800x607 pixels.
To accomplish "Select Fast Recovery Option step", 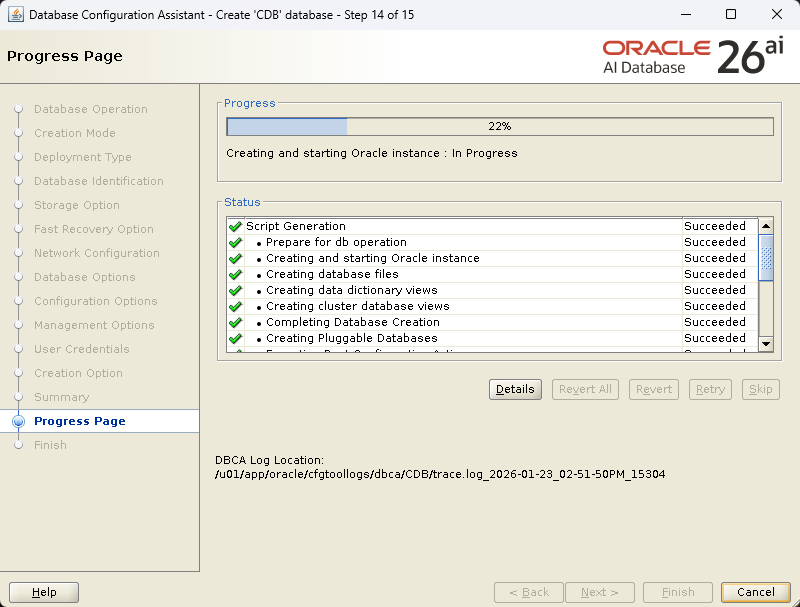I will (x=93, y=229).
